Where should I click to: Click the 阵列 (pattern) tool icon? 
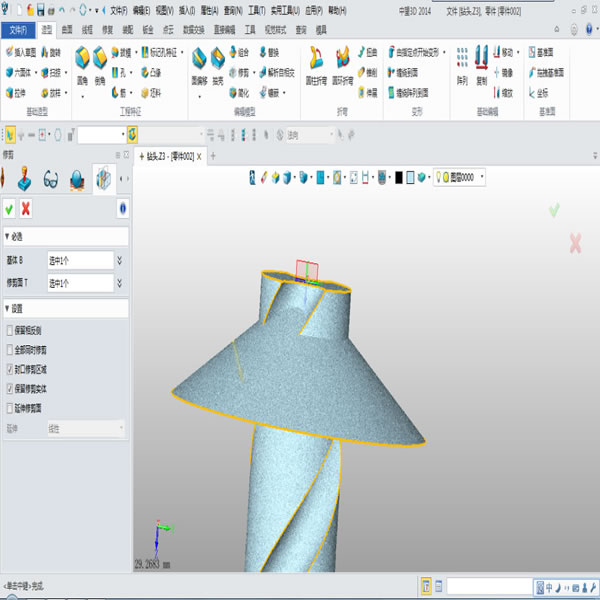pos(462,61)
